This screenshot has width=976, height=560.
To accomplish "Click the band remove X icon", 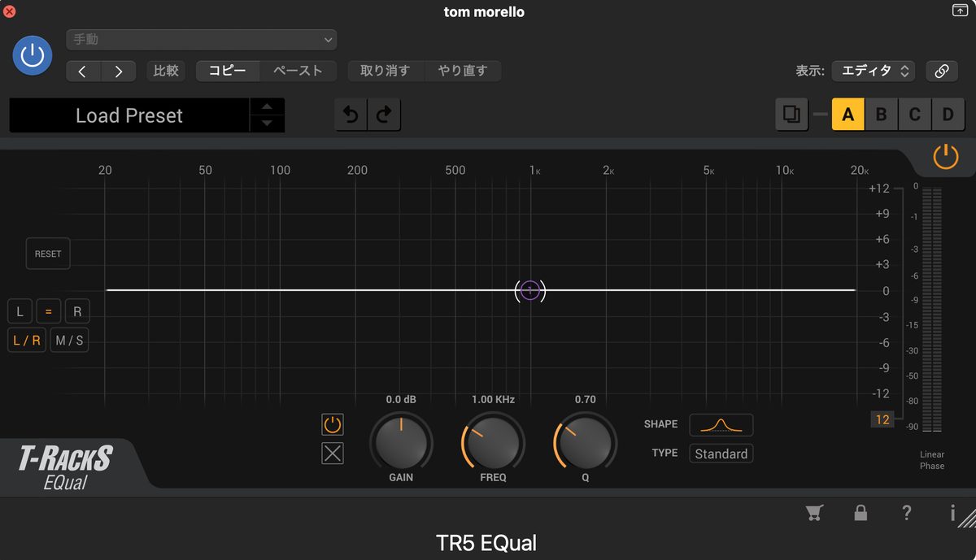I will tap(333, 454).
